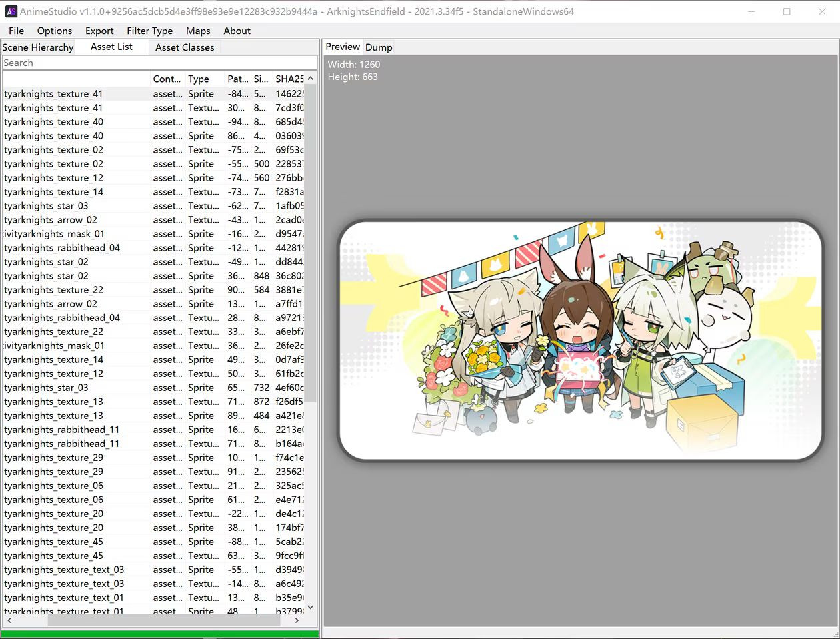Select the tyarknights_texture_45 Sprite row
This screenshot has width=840, height=639.
(153, 542)
